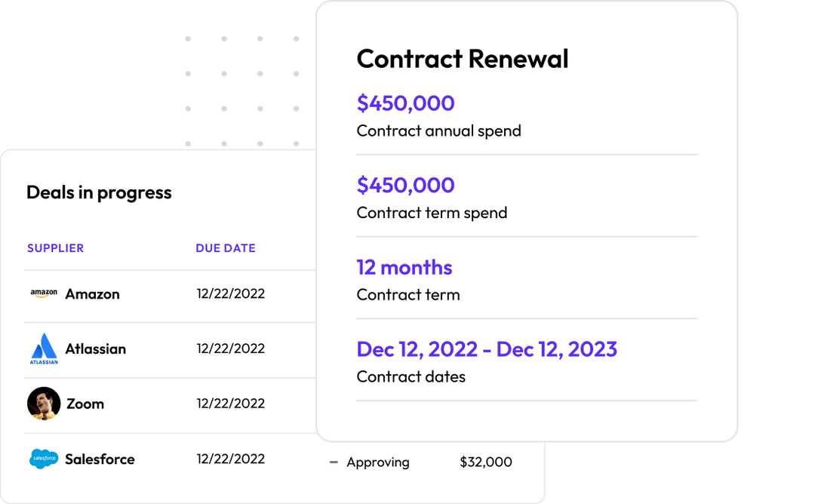This screenshot has width=815, height=504.
Task: Click the Amazon supplier logo
Action: (x=44, y=294)
